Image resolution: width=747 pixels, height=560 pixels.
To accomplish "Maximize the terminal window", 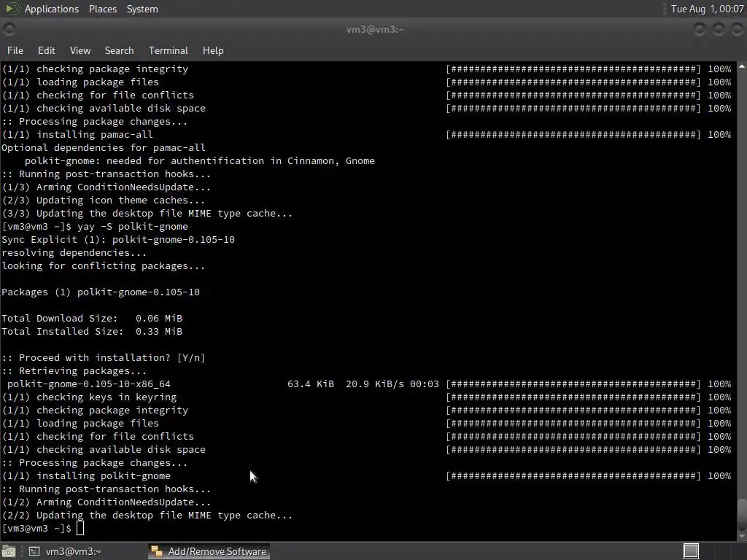I will point(719,29).
